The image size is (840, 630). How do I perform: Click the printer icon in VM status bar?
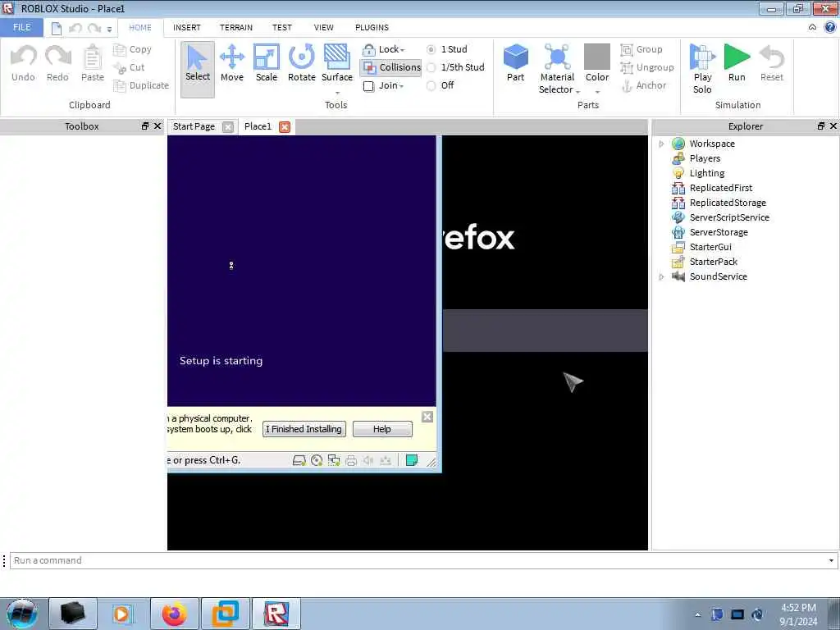click(x=351, y=460)
